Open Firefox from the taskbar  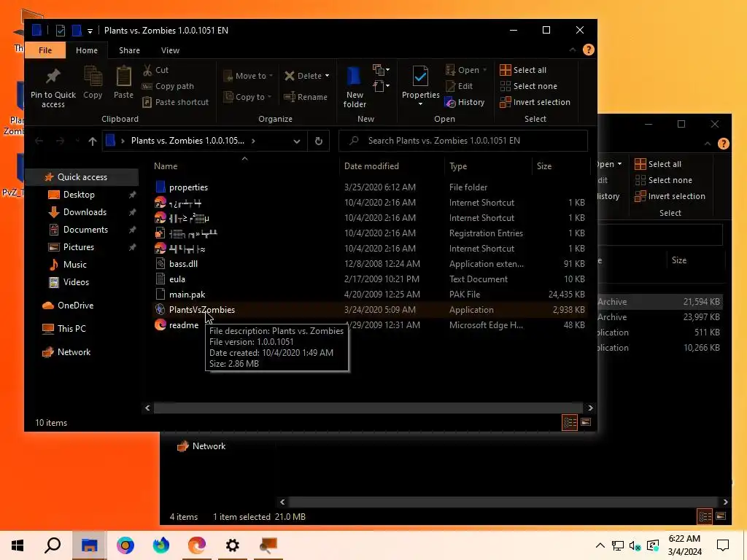161,545
